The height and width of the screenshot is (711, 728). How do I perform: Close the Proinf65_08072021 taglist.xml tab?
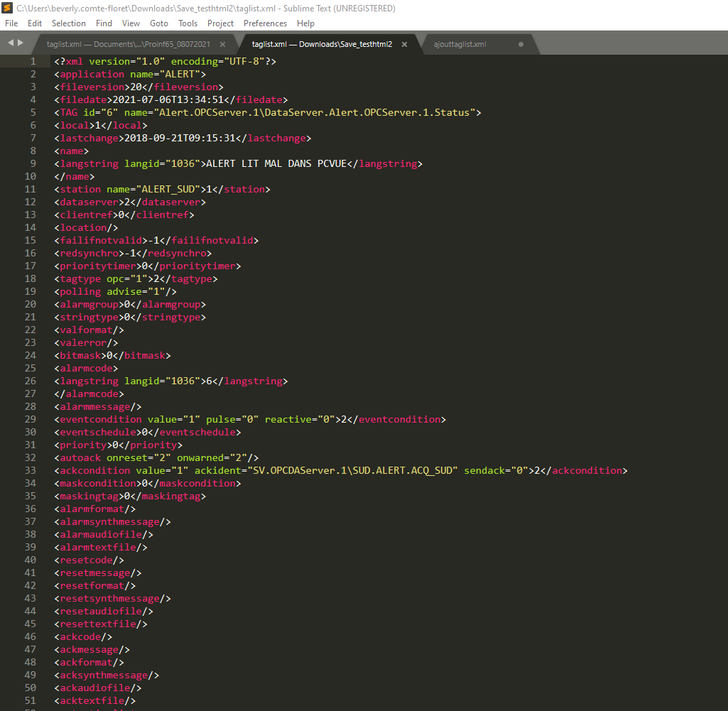(222, 44)
